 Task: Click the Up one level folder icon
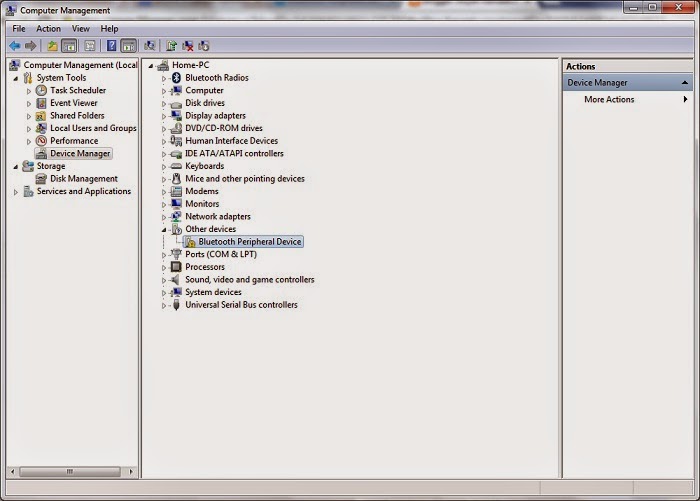[x=53, y=46]
